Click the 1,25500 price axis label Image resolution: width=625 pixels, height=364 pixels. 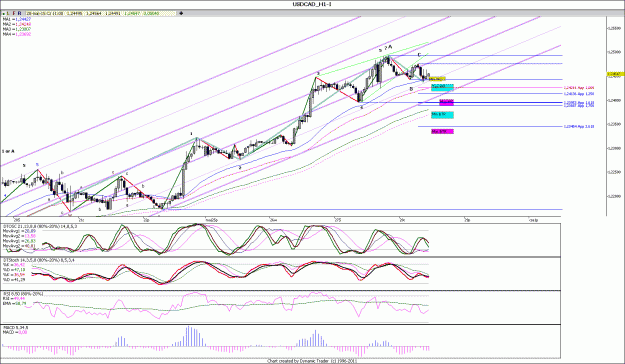[x=614, y=28]
